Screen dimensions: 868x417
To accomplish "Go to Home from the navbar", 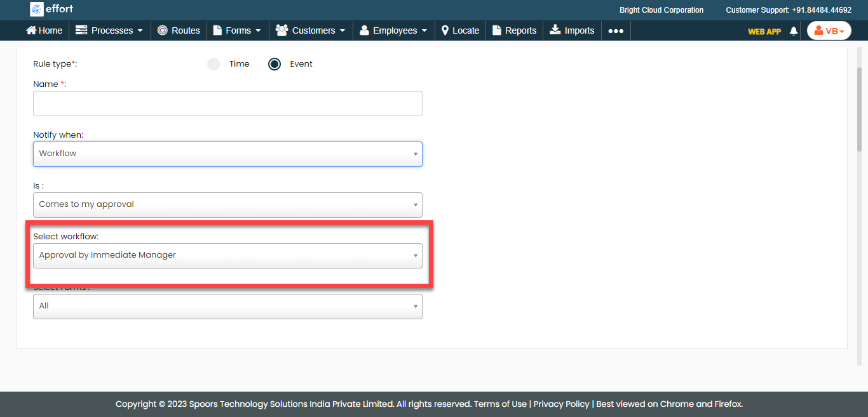I will click(x=44, y=30).
